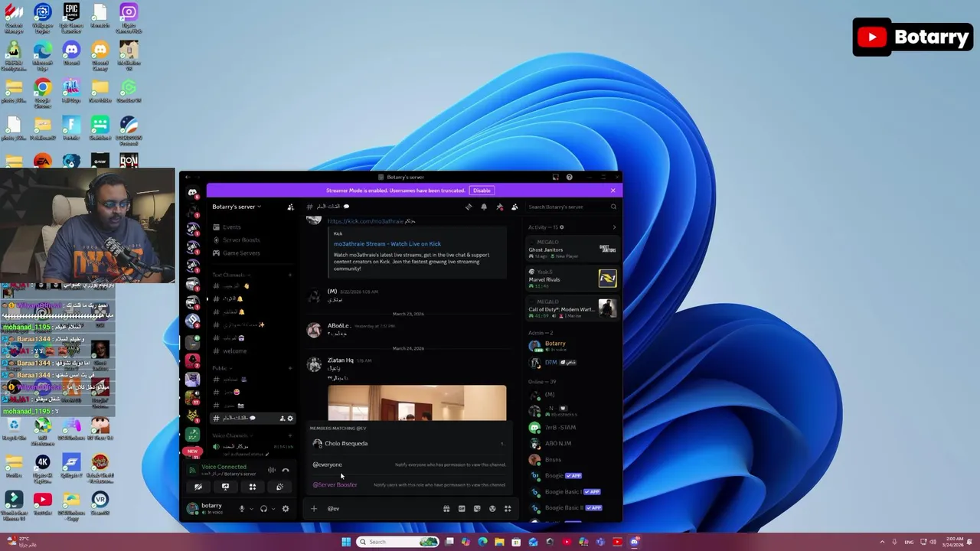Image resolution: width=980 pixels, height=551 pixels.
Task: Click the Voice Connected status label
Action: tap(224, 467)
